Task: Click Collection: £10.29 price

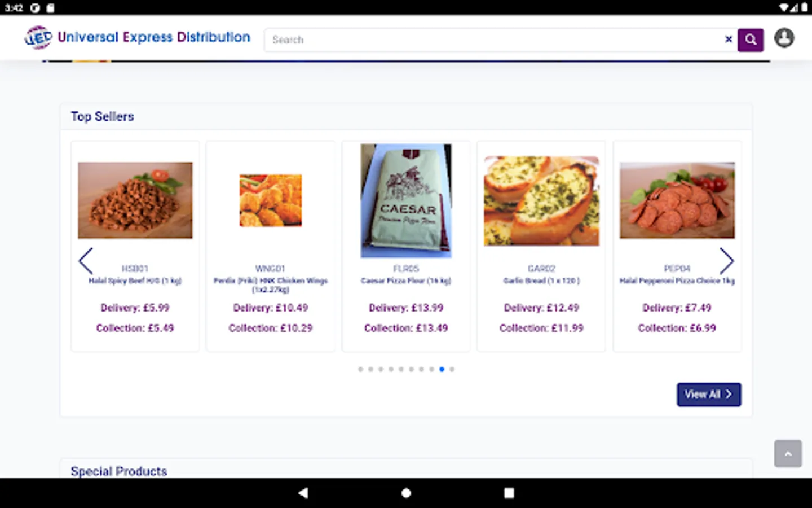Action: (x=271, y=328)
